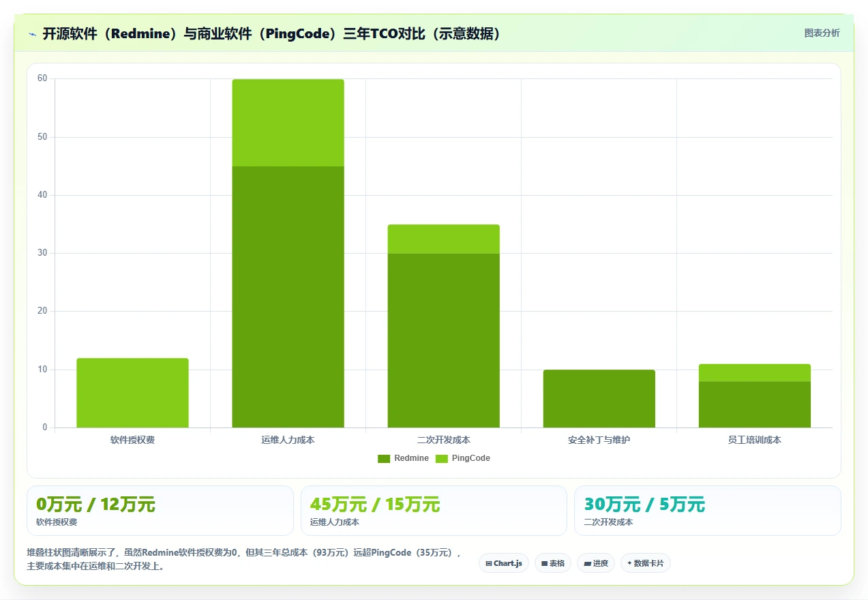Click the 安全补丁与维护 Redmine bar

[x=599, y=398]
